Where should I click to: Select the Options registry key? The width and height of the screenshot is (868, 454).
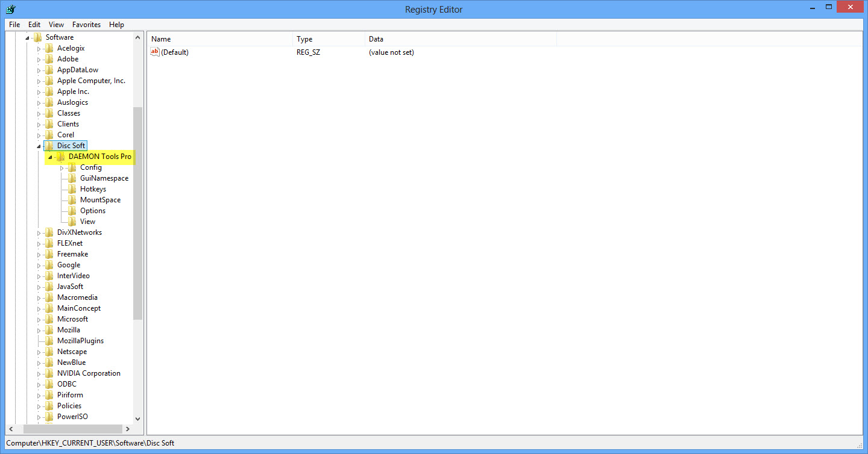93,211
